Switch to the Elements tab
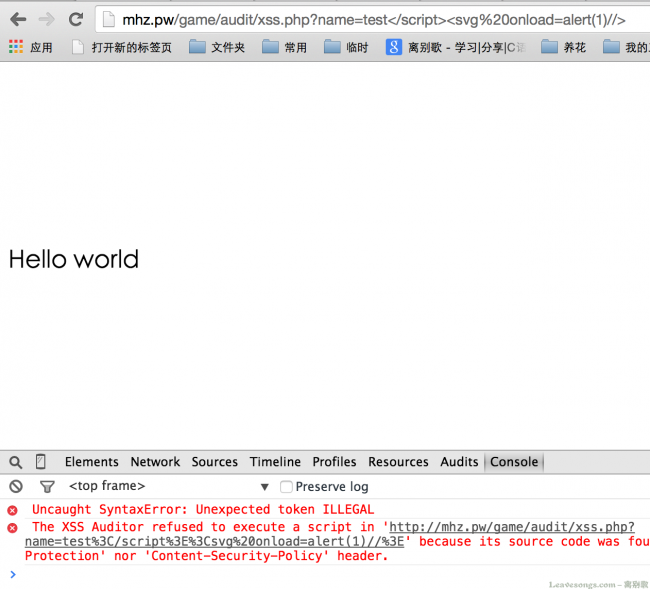Image resolution: width=650 pixels, height=589 pixels. 91,462
